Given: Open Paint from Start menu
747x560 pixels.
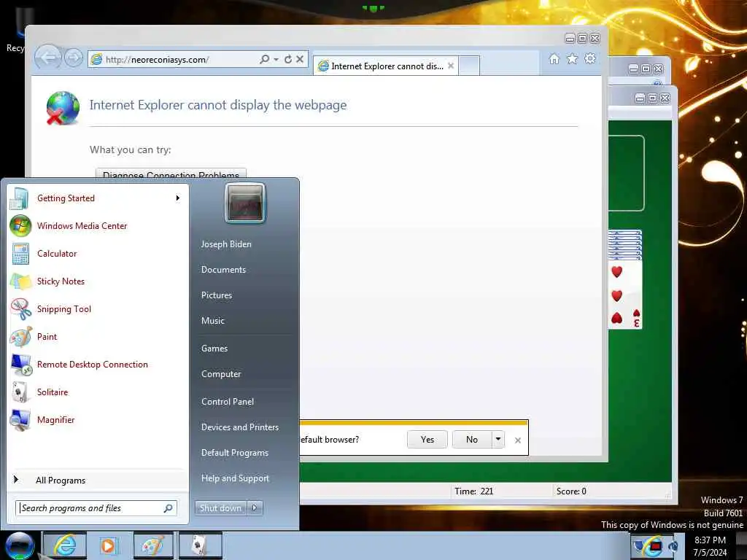Looking at the screenshot, I should pos(96,337).
